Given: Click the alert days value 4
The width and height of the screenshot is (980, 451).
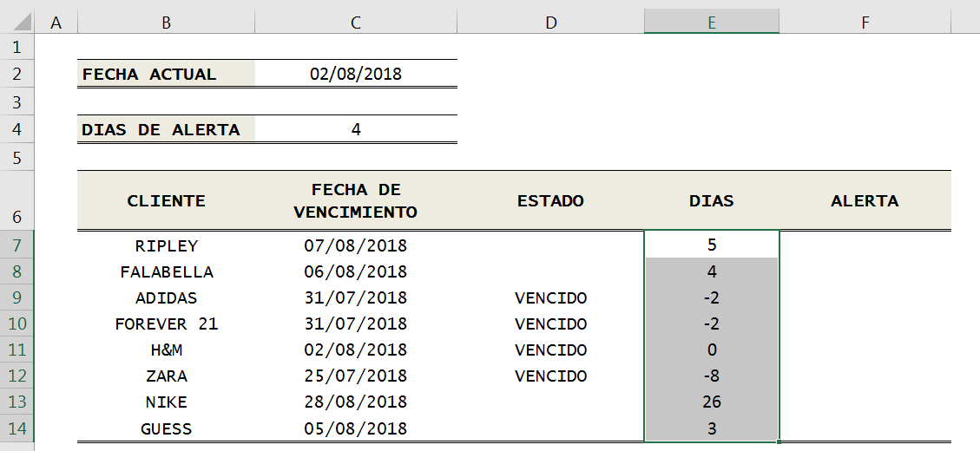Looking at the screenshot, I should tap(356, 129).
